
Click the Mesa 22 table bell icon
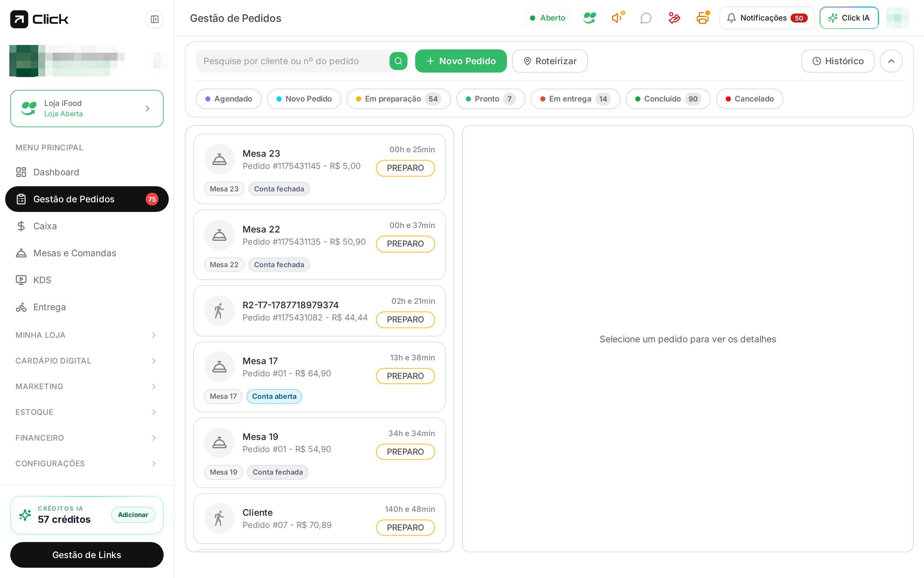click(x=219, y=235)
